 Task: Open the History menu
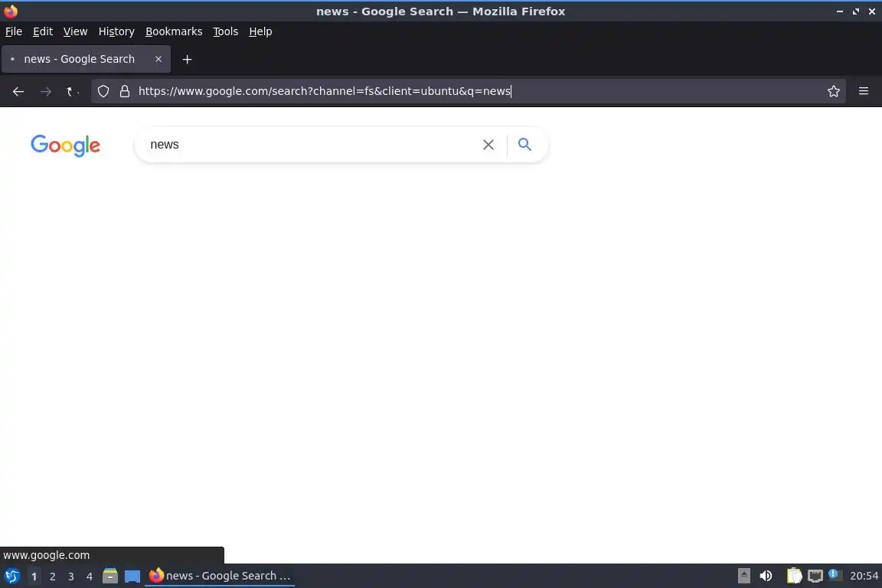pyautogui.click(x=116, y=31)
